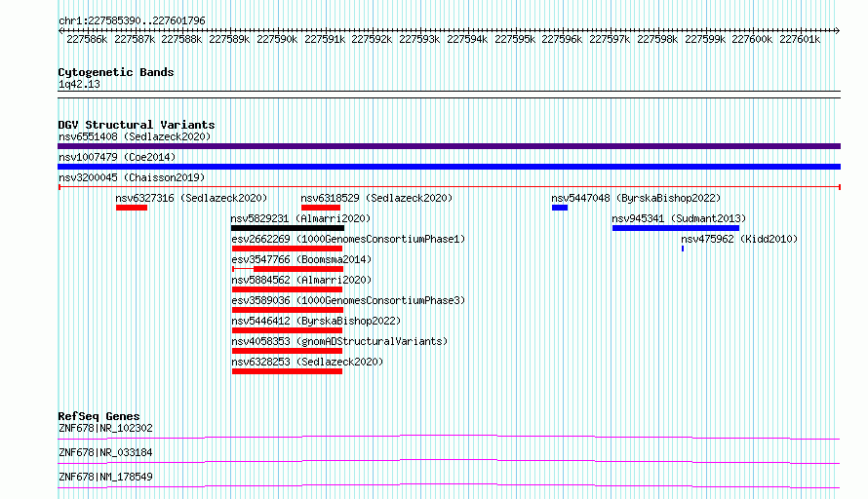The image size is (868, 499).
Task: Select the esv3547766 (Boomsma2014) variant label
Action: tap(301, 259)
